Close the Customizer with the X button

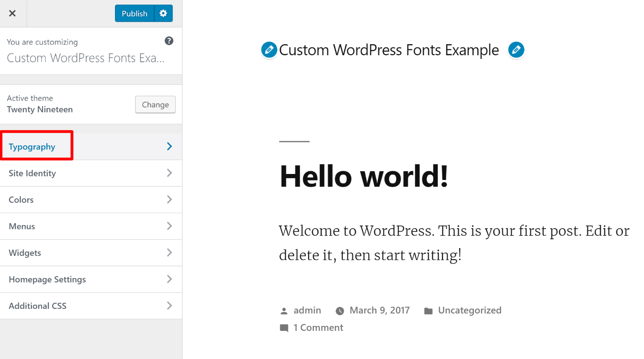tap(13, 13)
